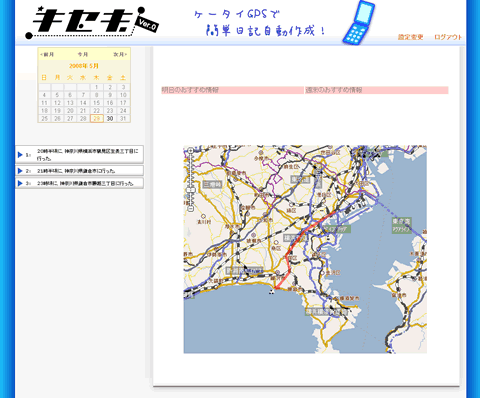This screenshot has height=398, width=480.
Task: Click the map zoom-in plus button
Action: click(x=190, y=151)
